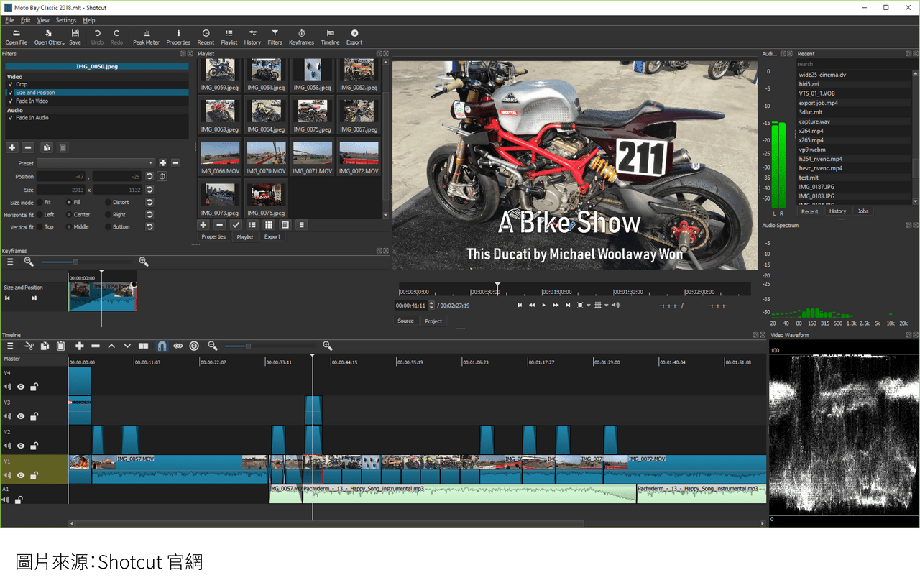
Task: Save a new preset with the plus icon
Action: (x=163, y=163)
